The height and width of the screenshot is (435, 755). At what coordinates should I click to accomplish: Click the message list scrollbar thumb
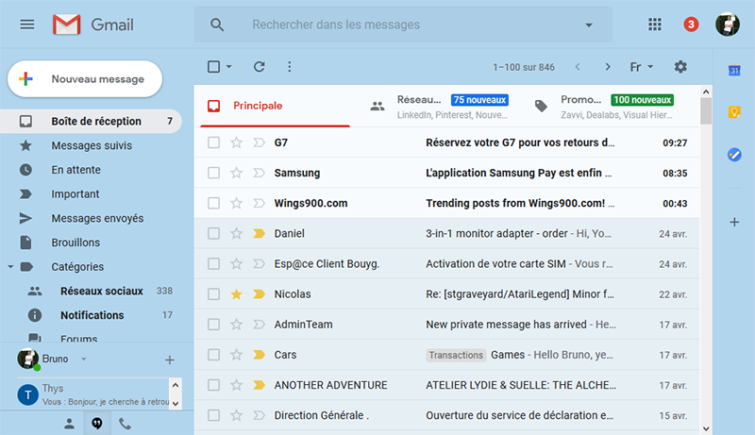[x=706, y=111]
